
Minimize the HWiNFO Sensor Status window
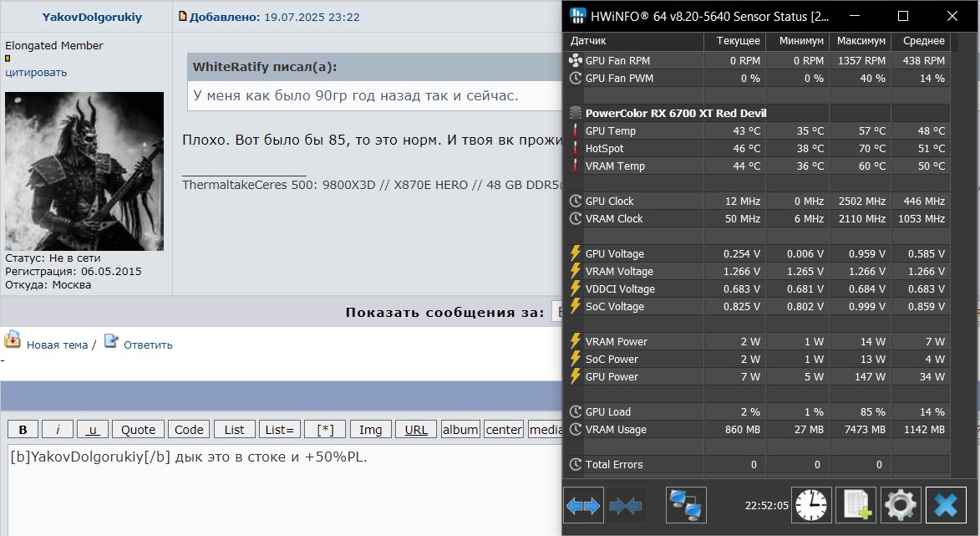(855, 16)
